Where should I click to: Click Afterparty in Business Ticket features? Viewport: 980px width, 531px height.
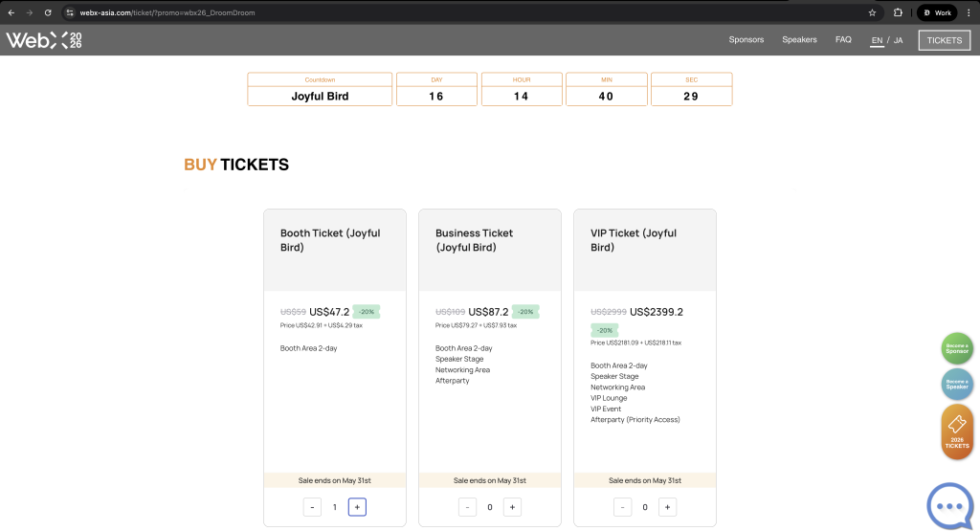coord(452,381)
